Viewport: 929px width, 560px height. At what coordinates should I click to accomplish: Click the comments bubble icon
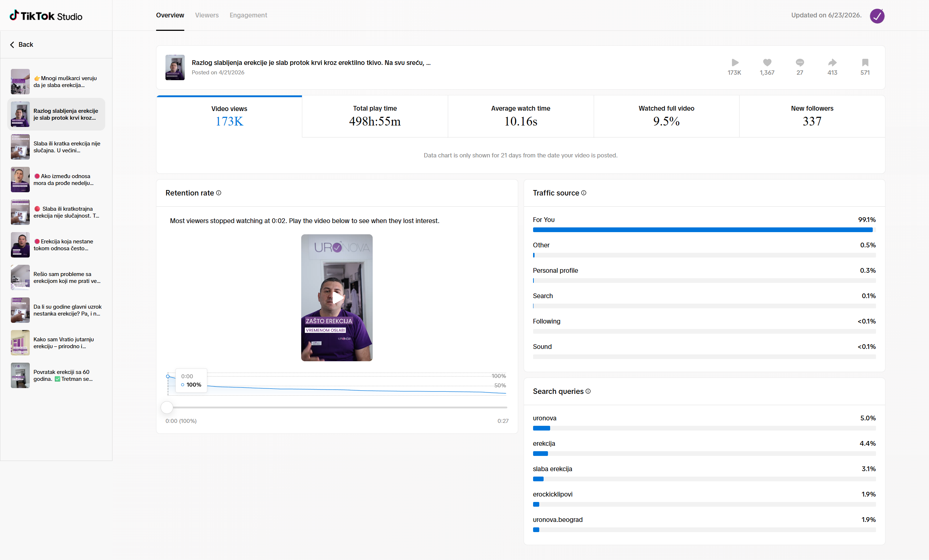tap(800, 62)
